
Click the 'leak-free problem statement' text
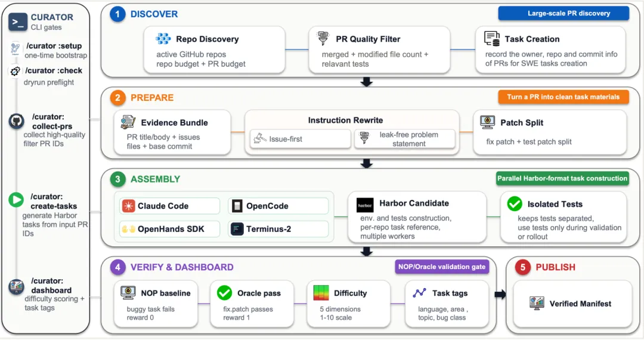click(408, 139)
